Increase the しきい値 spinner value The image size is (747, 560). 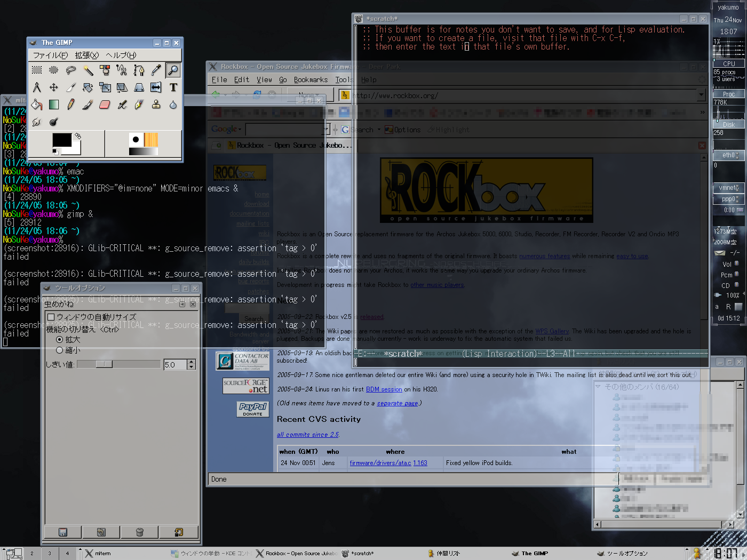pos(192,362)
